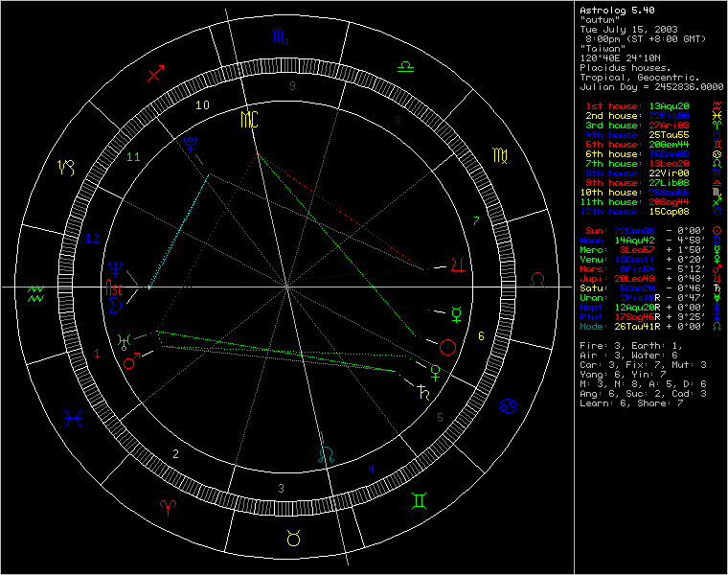The width and height of the screenshot is (728, 575).
Task: Click the Sun glyph beside sidebar Sun row
Action: pyautogui.click(x=717, y=230)
